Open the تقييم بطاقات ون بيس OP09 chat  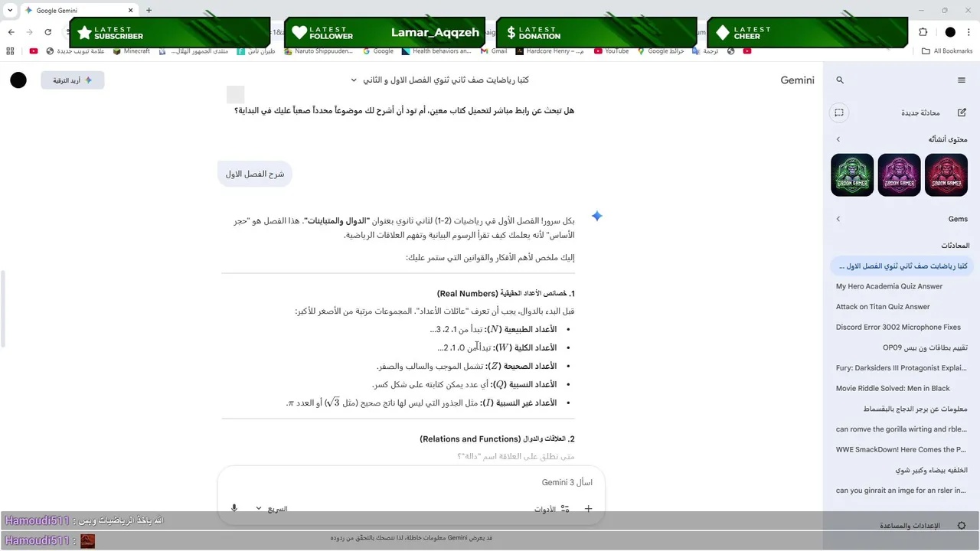[x=901, y=347]
